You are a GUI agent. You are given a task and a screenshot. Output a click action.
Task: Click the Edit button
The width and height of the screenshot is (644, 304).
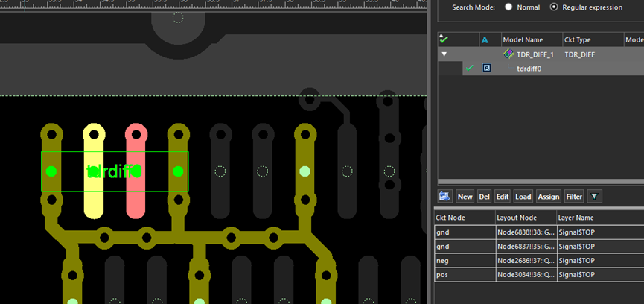pos(503,197)
